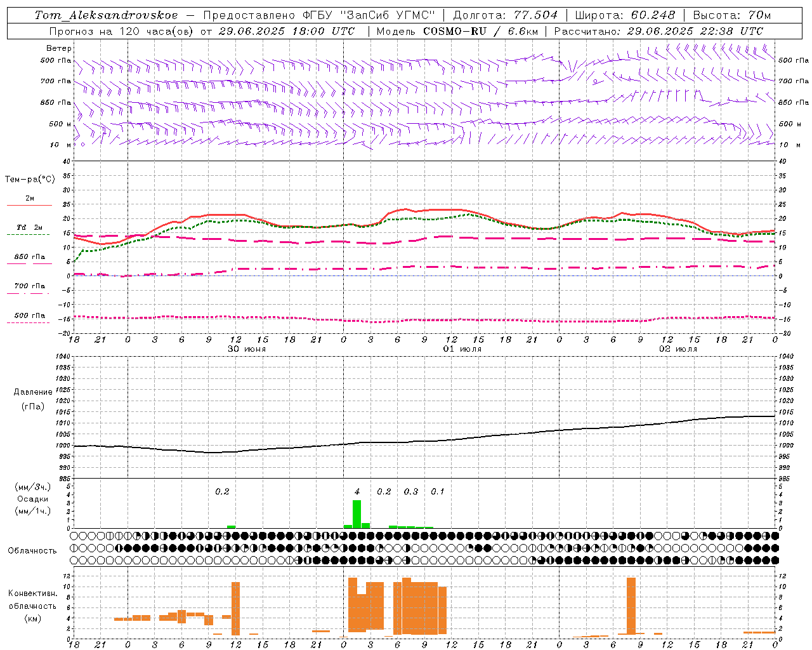Select the provider text ФГБУ "ЗапСиб УГМС"
This screenshot has height=650, width=812.
[369, 15]
